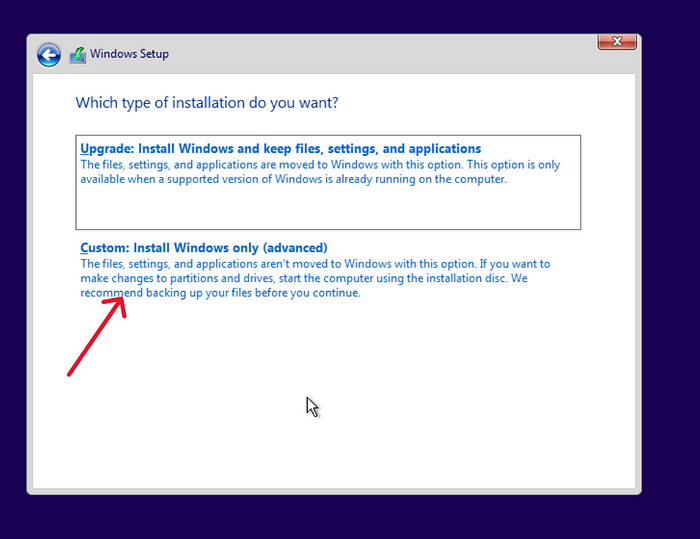Go back with the blue arrow button

[49, 55]
